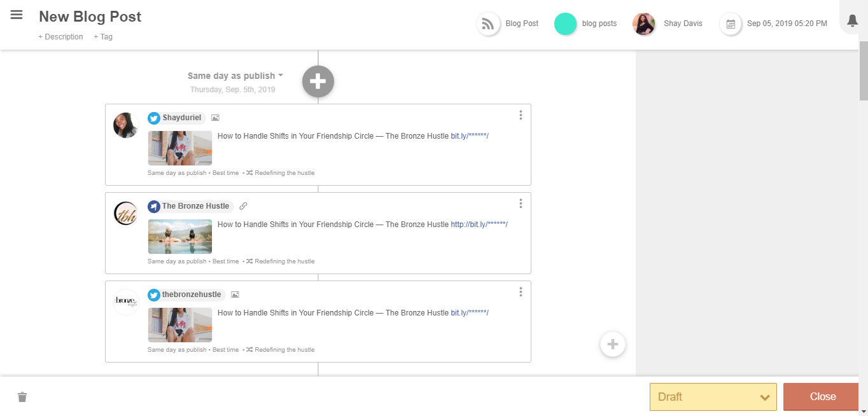Open the Draft status dropdown
The image size is (868, 416).
[713, 397]
